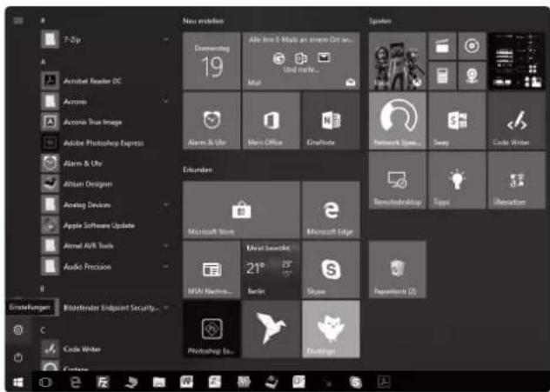550x392 pixels.
Task: Launch the OneNote tile
Action: point(331,121)
